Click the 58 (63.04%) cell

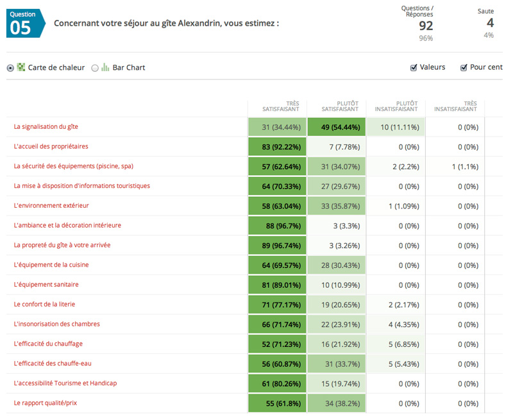[277, 206]
